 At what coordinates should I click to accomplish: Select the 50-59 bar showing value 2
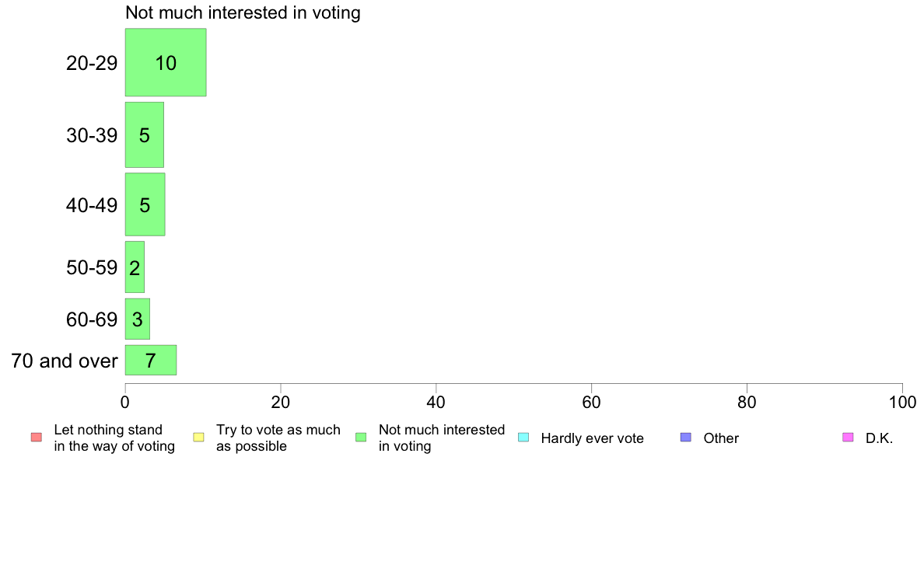(x=135, y=268)
